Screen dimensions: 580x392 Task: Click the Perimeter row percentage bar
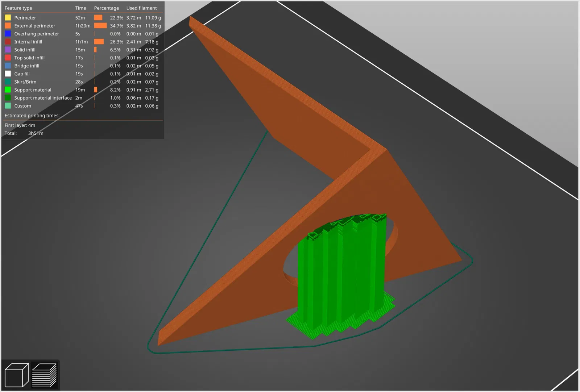pos(98,18)
